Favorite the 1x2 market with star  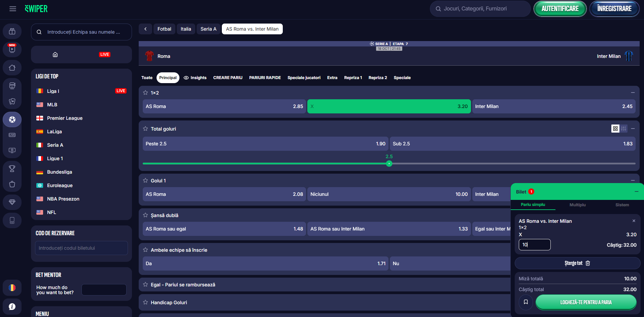click(x=145, y=93)
